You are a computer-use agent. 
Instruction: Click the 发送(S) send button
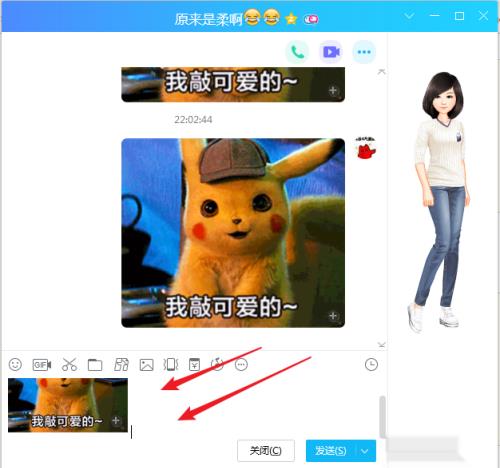331,451
